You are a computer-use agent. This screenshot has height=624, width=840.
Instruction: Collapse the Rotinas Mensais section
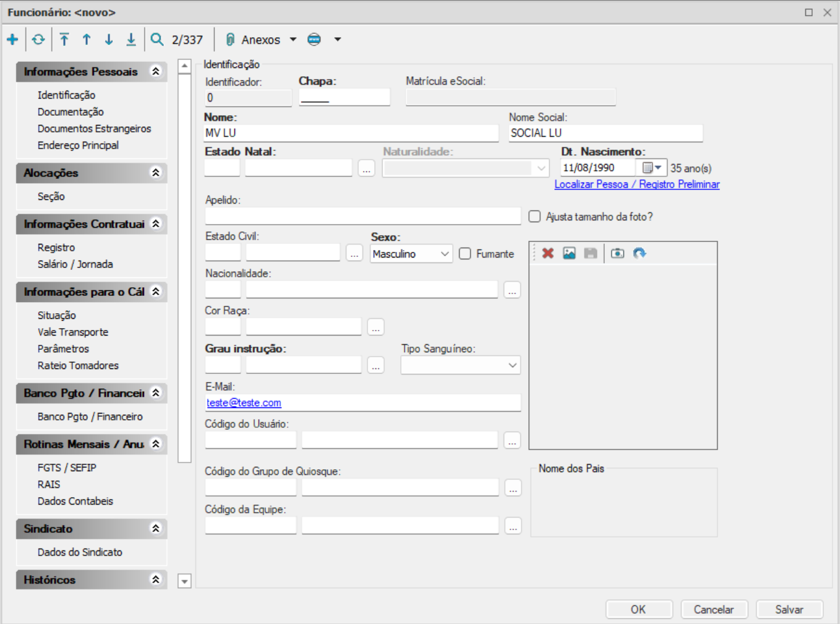click(x=156, y=444)
